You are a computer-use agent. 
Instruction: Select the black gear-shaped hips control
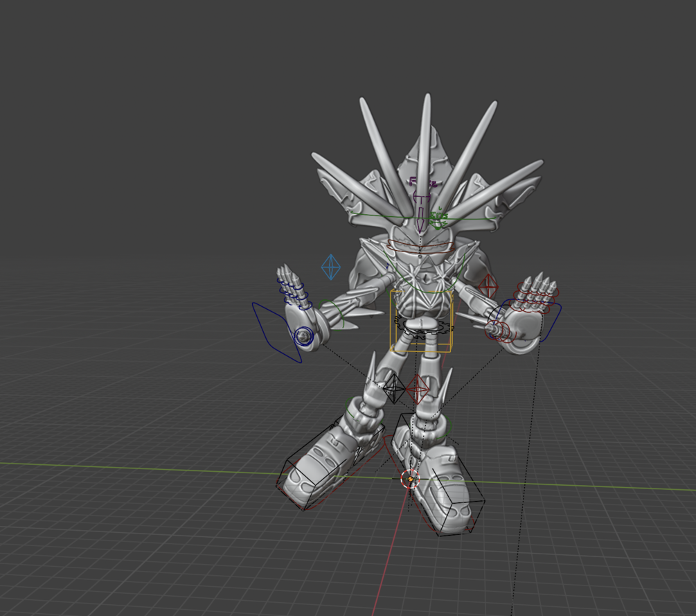423,326
